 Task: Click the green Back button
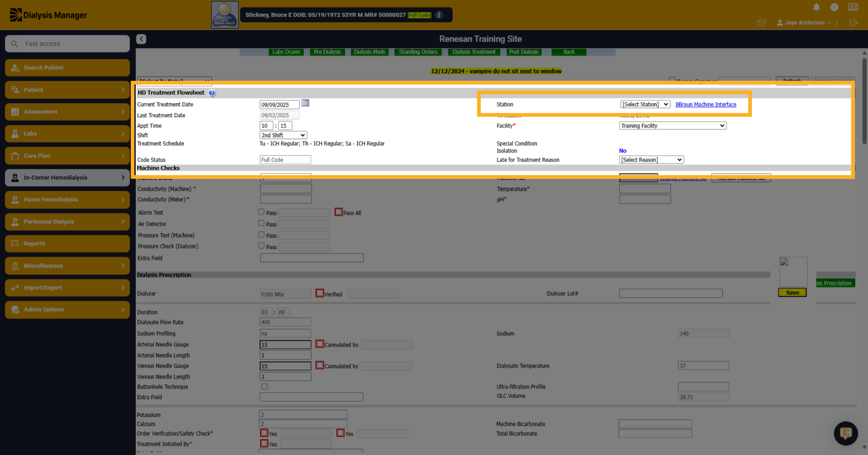[x=569, y=52]
